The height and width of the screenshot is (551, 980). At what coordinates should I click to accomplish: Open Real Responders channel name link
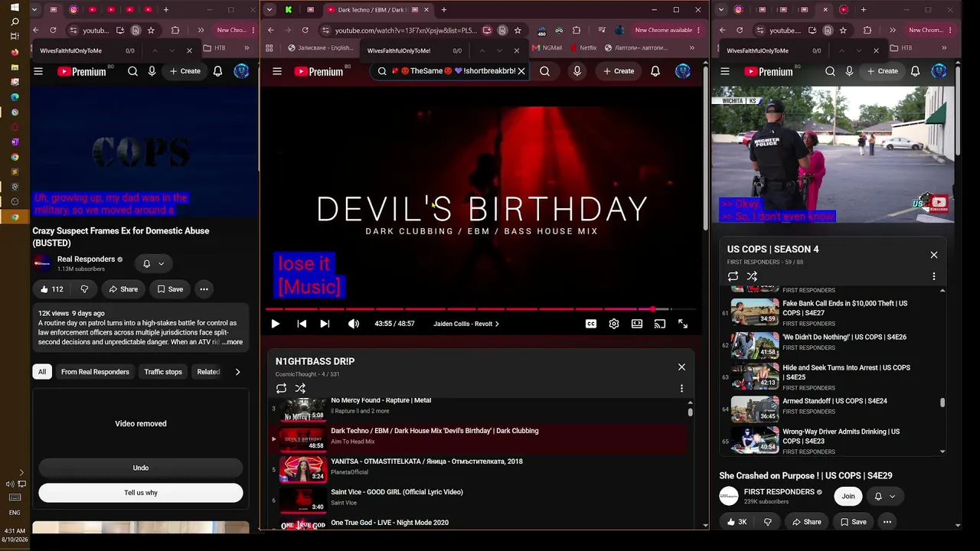[x=86, y=259]
